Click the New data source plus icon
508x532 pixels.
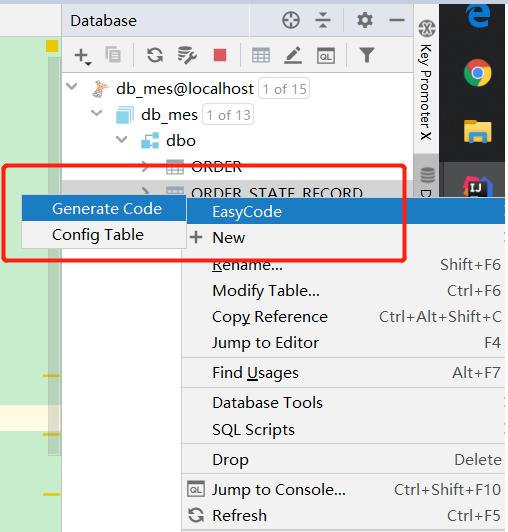82,56
